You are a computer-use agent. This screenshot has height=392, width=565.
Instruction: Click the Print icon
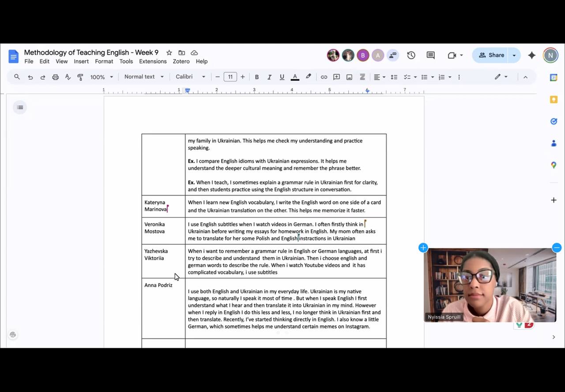pos(55,77)
